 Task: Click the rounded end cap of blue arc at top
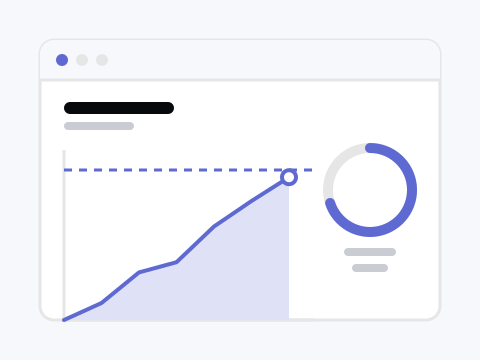coord(370,148)
